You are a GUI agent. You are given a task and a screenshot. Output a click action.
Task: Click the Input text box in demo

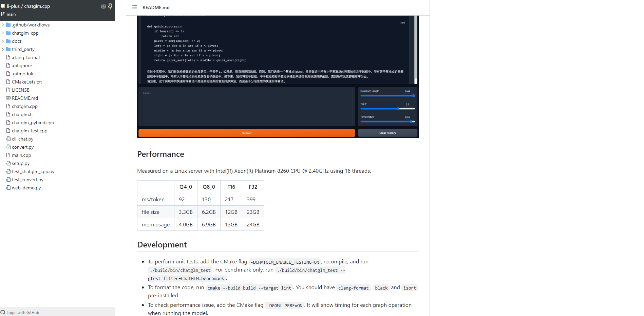click(x=247, y=107)
